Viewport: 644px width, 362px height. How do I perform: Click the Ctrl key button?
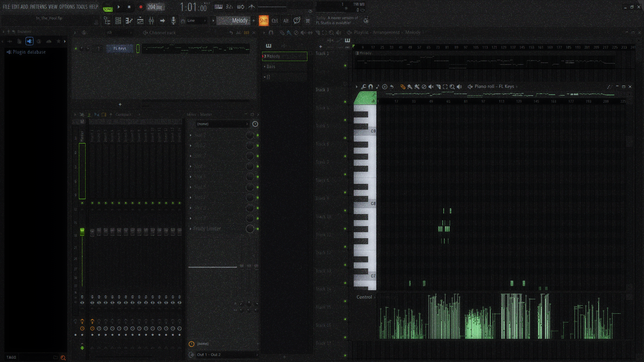pos(275,21)
